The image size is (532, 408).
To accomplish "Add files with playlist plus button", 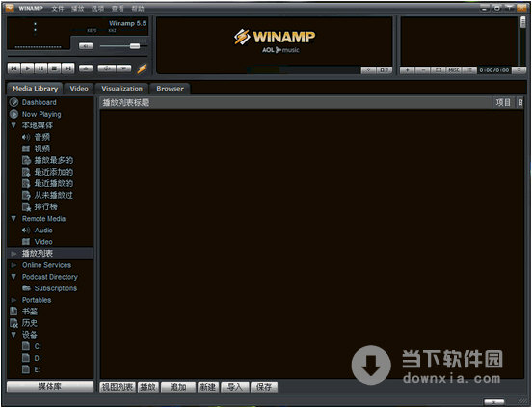I will pos(408,70).
